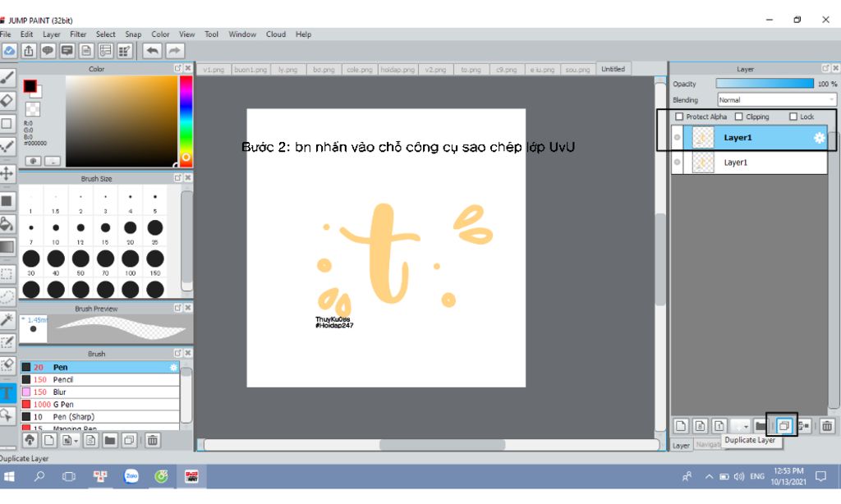Select the Magic Wand tool
The width and height of the screenshot is (841, 504).
tap(7, 319)
